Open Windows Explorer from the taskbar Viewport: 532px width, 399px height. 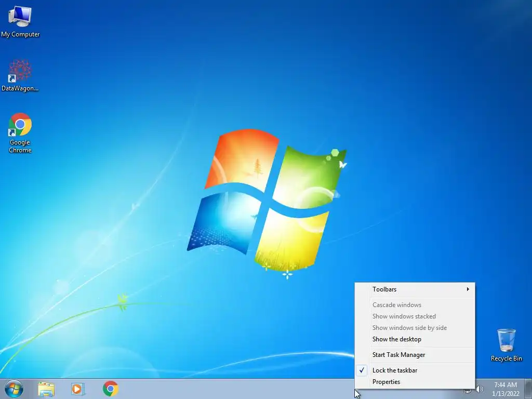click(x=46, y=389)
